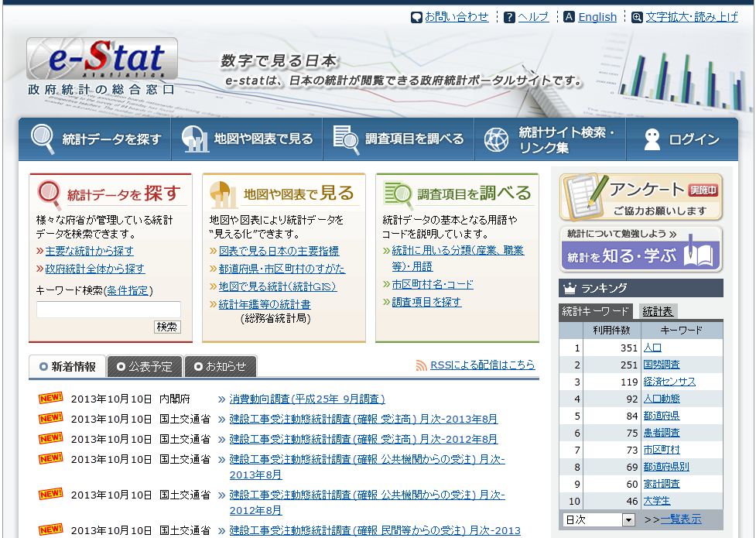Click the ヘルプ question mark icon
Image resolution: width=756 pixels, height=538 pixels.
508,17
